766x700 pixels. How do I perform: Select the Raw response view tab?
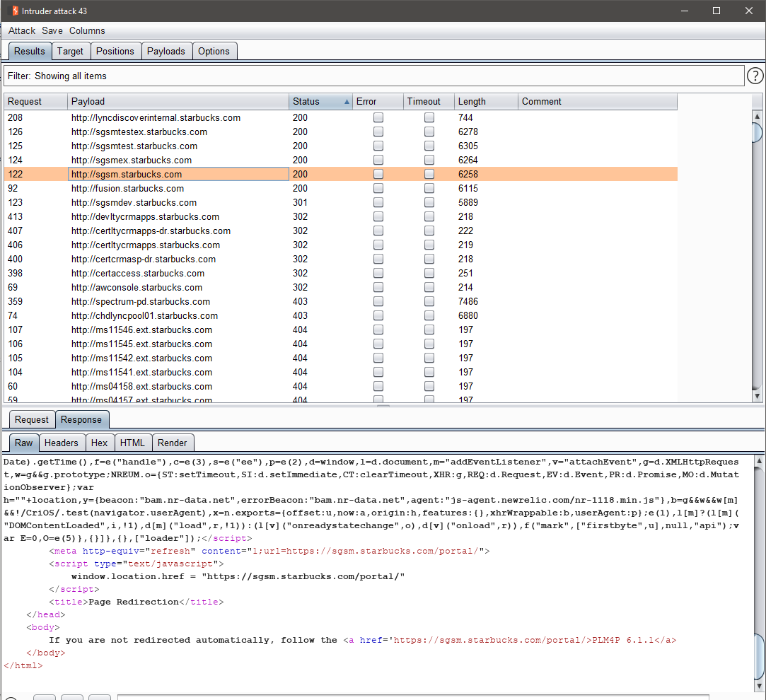click(x=23, y=443)
